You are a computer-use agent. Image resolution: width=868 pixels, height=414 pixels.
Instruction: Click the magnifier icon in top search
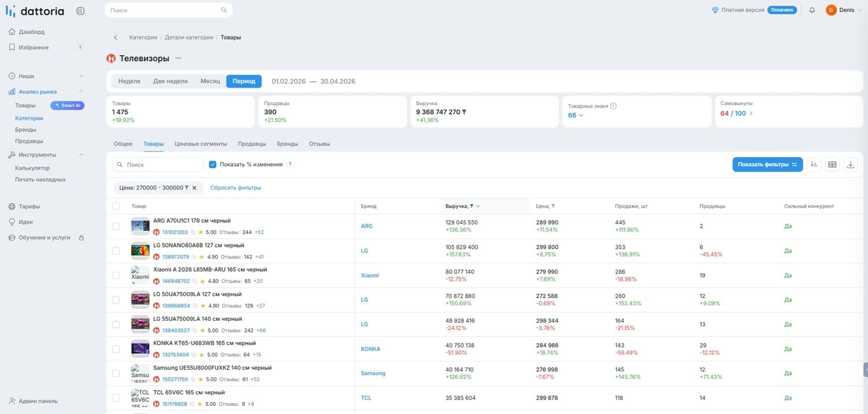pos(224,10)
